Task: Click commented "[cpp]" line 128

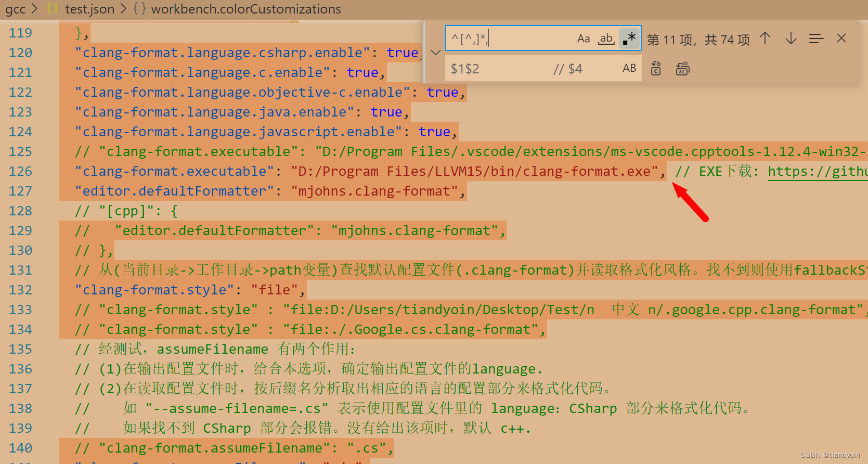Action: click(126, 211)
